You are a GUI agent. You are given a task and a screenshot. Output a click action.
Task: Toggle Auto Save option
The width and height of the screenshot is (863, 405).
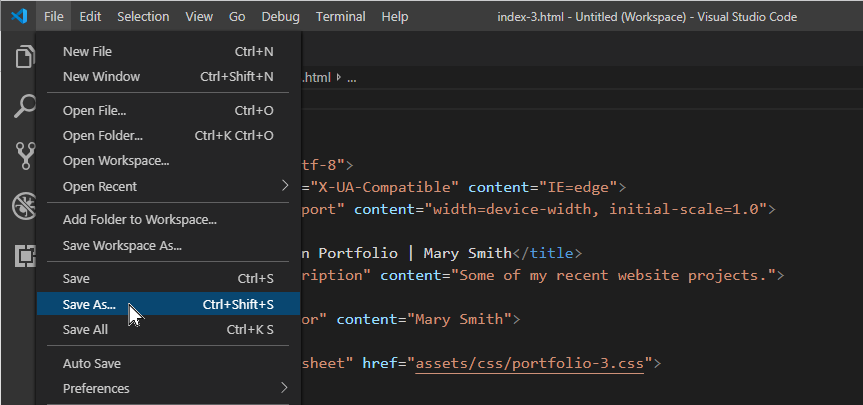[168, 364]
